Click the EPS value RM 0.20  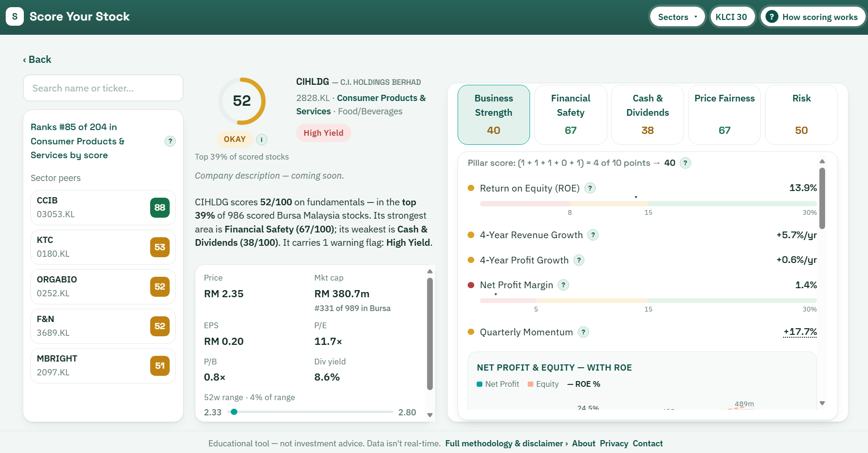(x=224, y=342)
